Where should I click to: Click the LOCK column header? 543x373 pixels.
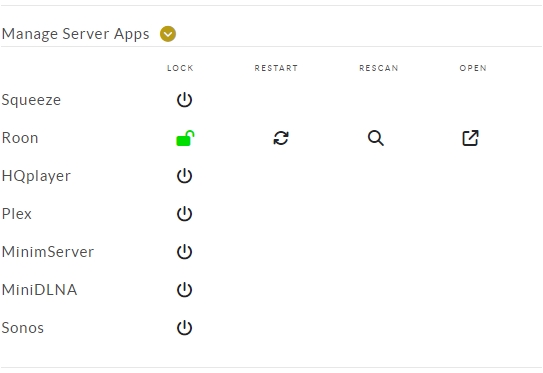click(x=180, y=68)
